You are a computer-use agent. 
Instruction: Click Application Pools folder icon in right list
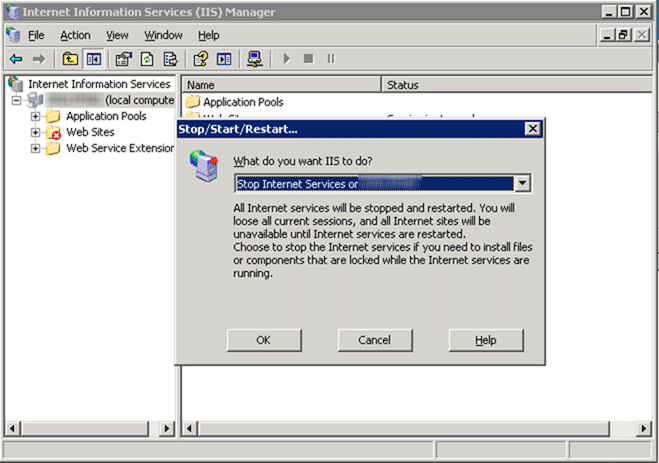(x=193, y=102)
